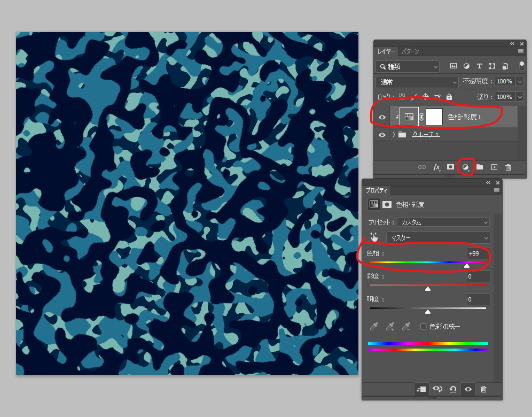Click the layer style fx icon
Image resolution: width=532 pixels, height=417 pixels.
point(436,167)
